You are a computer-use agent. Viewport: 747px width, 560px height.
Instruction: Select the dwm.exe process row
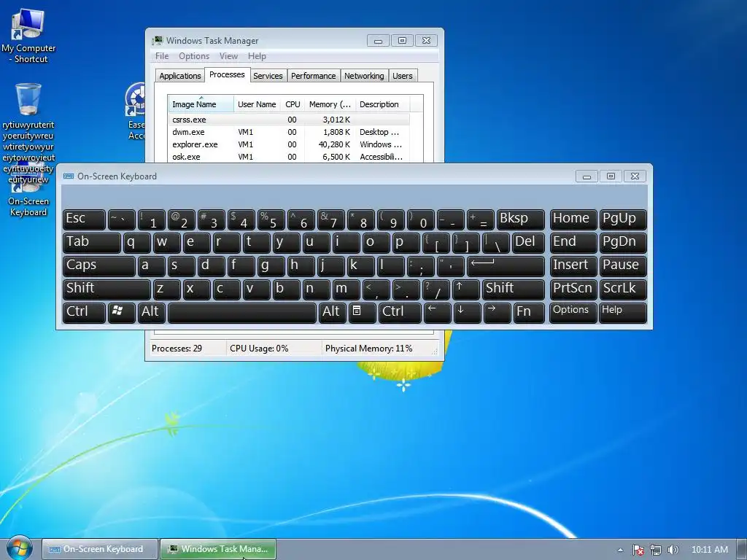289,132
